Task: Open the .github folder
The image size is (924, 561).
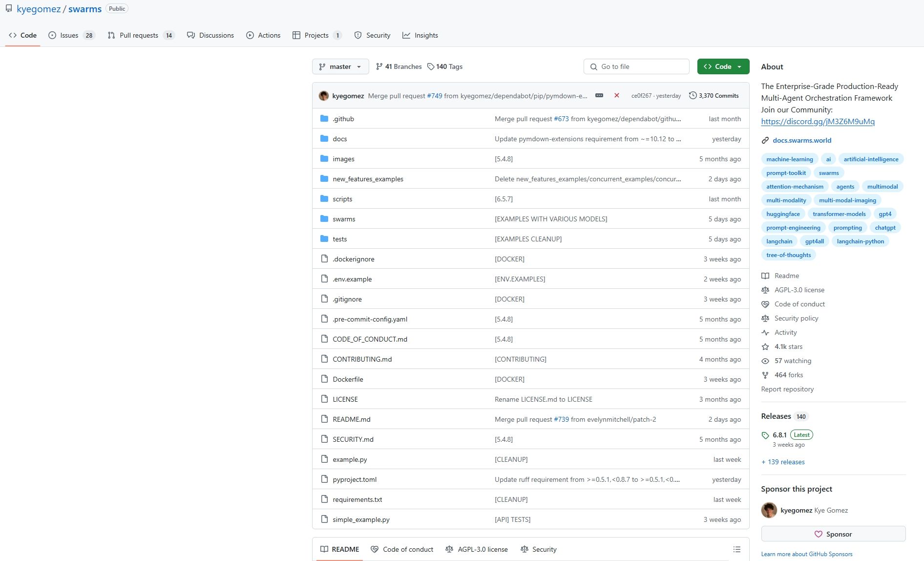Action: [343, 119]
